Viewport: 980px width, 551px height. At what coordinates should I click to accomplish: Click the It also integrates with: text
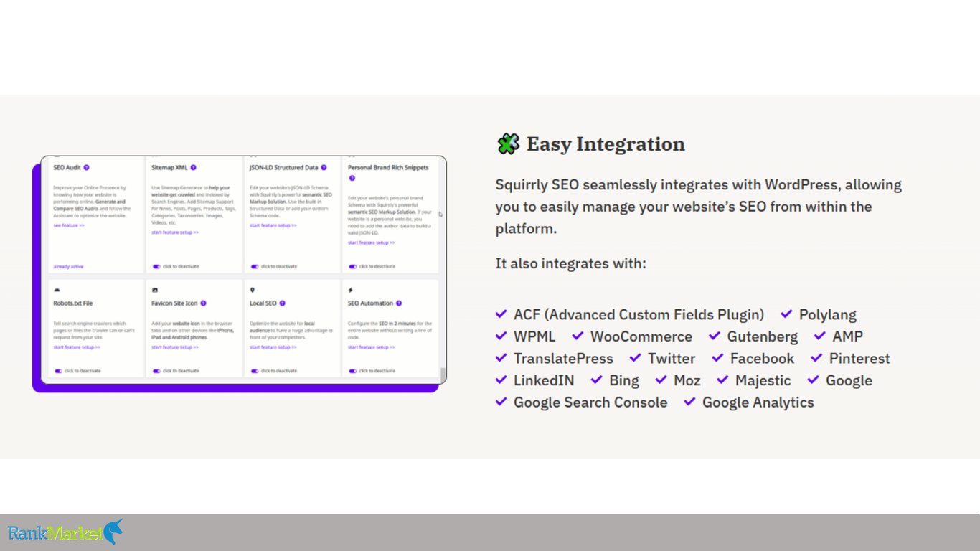(x=571, y=263)
